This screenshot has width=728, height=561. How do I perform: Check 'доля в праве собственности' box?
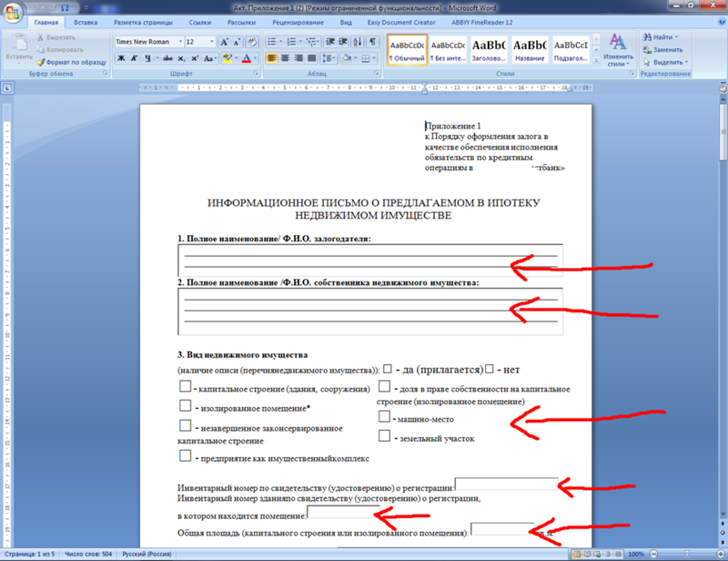click(x=384, y=386)
